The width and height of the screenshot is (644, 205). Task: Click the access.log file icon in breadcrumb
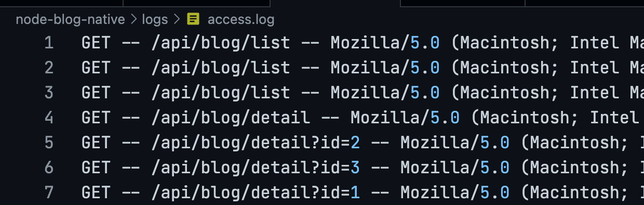tap(193, 20)
